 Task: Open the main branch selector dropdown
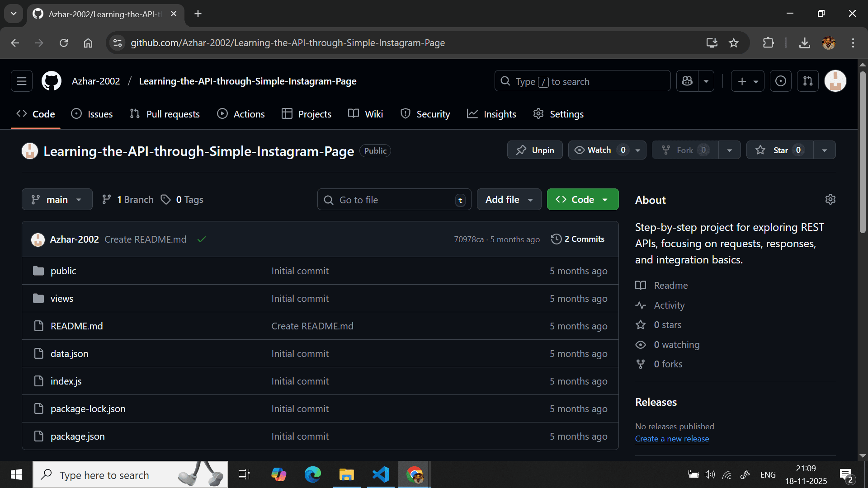(57, 199)
